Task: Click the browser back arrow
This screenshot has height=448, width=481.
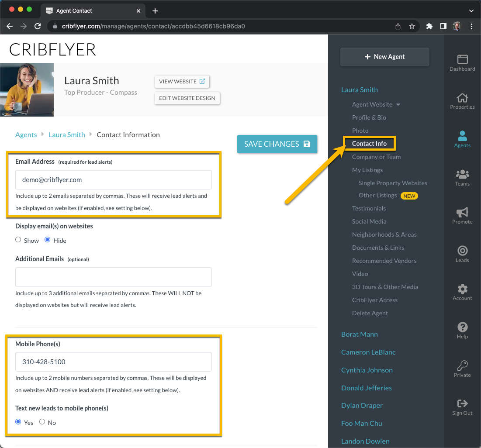Action: [x=10, y=26]
